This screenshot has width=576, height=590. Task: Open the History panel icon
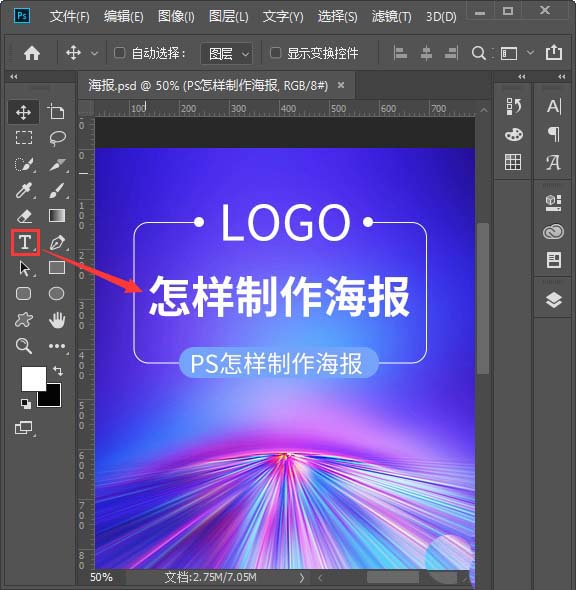514,106
